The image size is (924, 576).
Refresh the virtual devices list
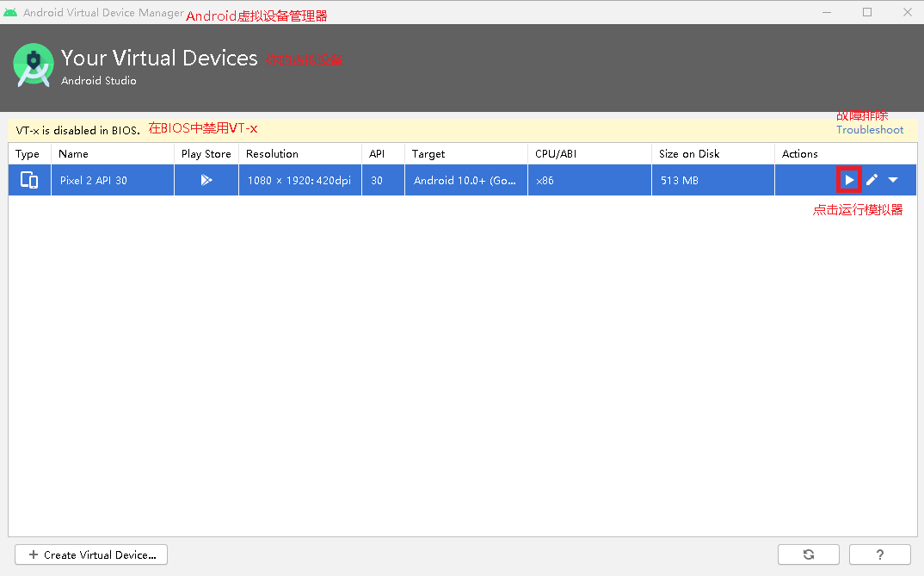click(809, 554)
